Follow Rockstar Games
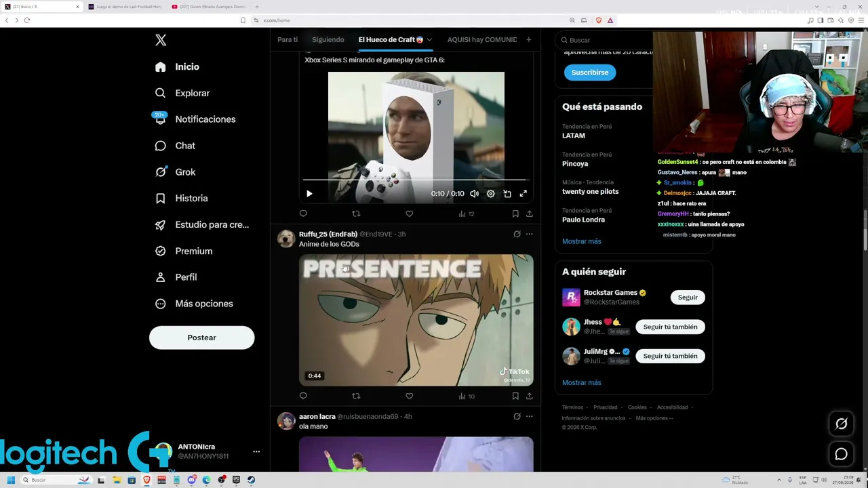The height and width of the screenshot is (488, 868). [688, 298]
